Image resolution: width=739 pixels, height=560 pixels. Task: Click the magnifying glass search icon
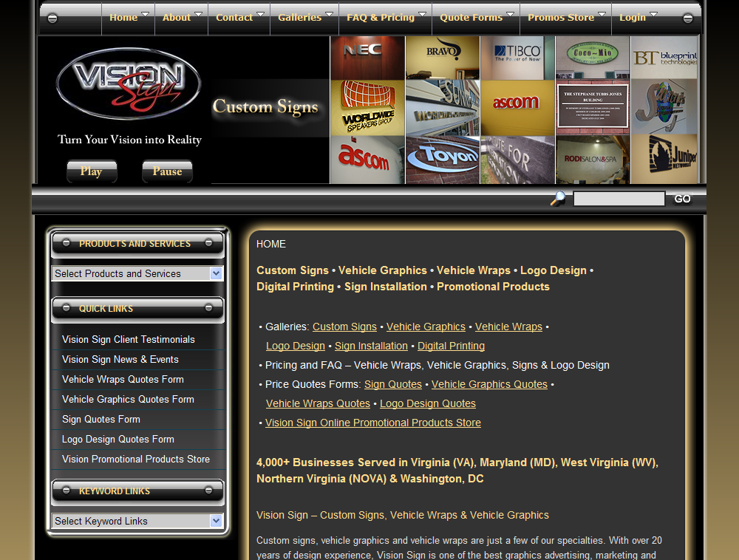pyautogui.click(x=558, y=198)
